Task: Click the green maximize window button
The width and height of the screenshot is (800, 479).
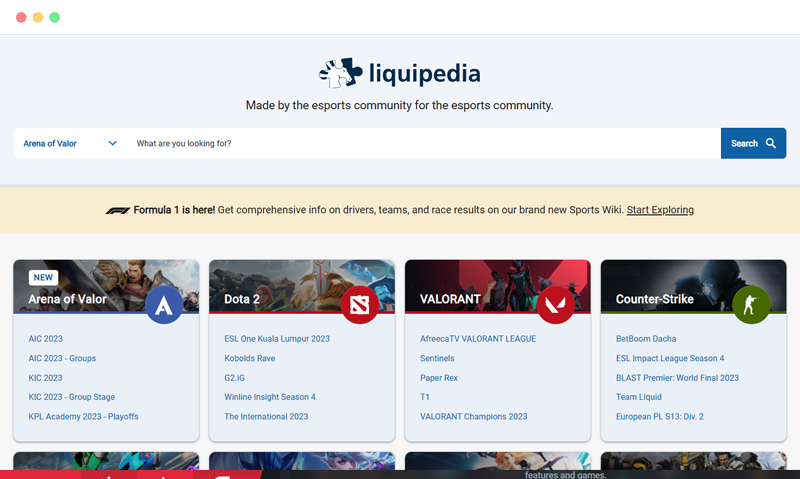Action: coord(55,17)
